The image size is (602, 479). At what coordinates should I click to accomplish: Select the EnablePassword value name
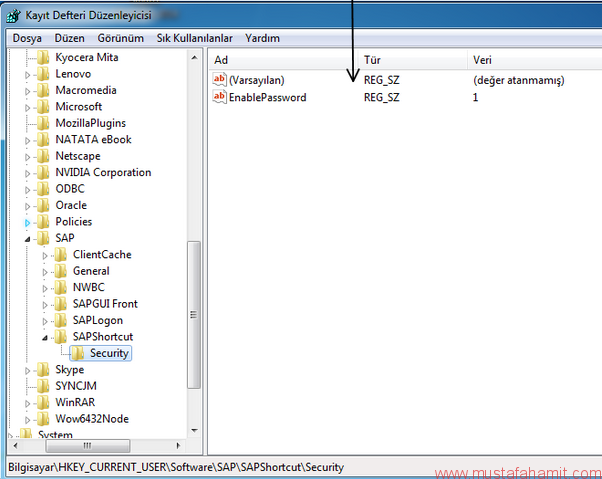click(x=268, y=97)
